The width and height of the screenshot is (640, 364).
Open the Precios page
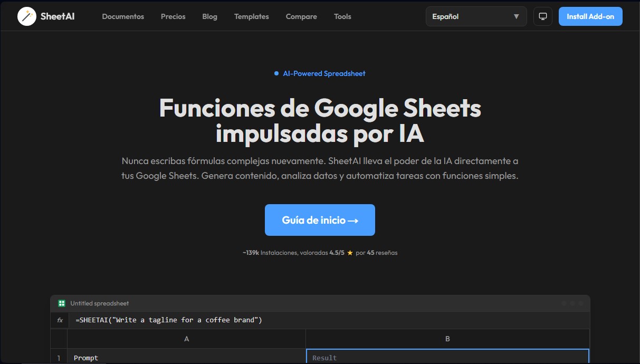[173, 16]
